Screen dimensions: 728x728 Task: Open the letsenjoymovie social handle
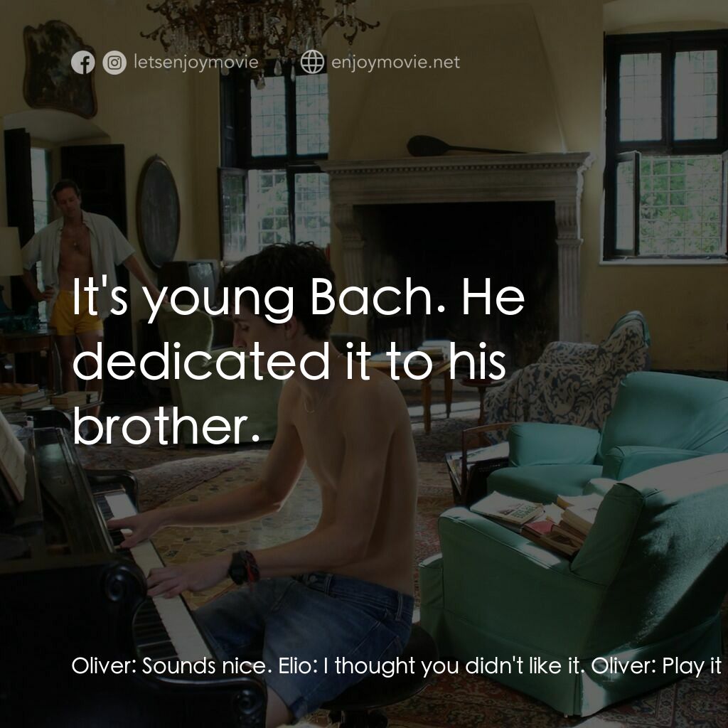tap(196, 63)
